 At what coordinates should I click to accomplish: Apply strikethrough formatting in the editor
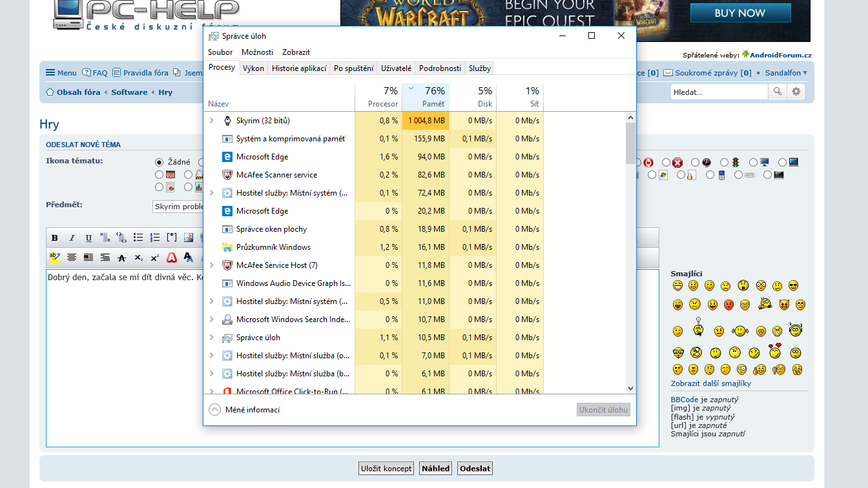(x=121, y=258)
